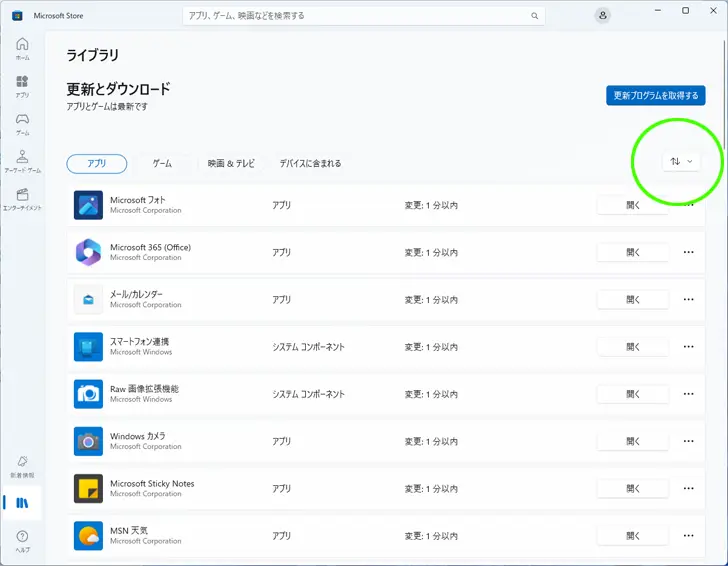The image size is (728, 566).
Task: Click the Raw 画像拡張機能 app name
Action: (144, 389)
